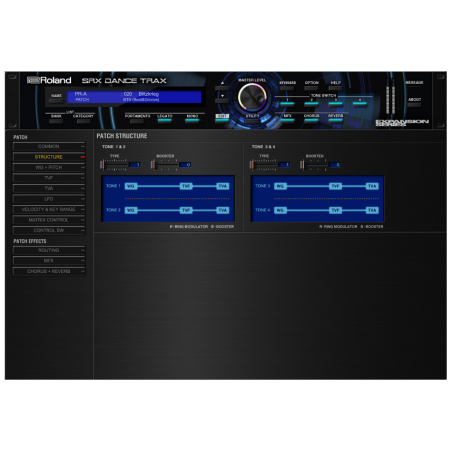
Task: Open Velocity & Key Range section
Action: click(x=49, y=209)
